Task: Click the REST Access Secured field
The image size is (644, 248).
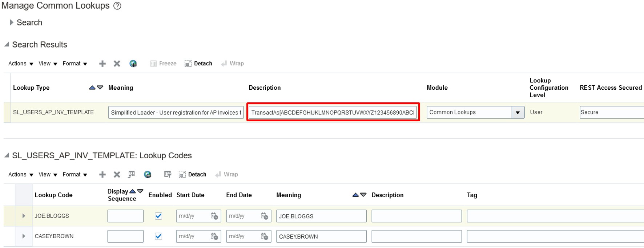Action: click(612, 113)
